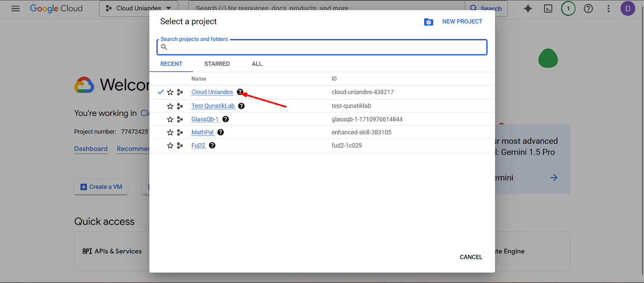Switch to the RECENT tab
This screenshot has height=283, width=644.
[x=171, y=64]
